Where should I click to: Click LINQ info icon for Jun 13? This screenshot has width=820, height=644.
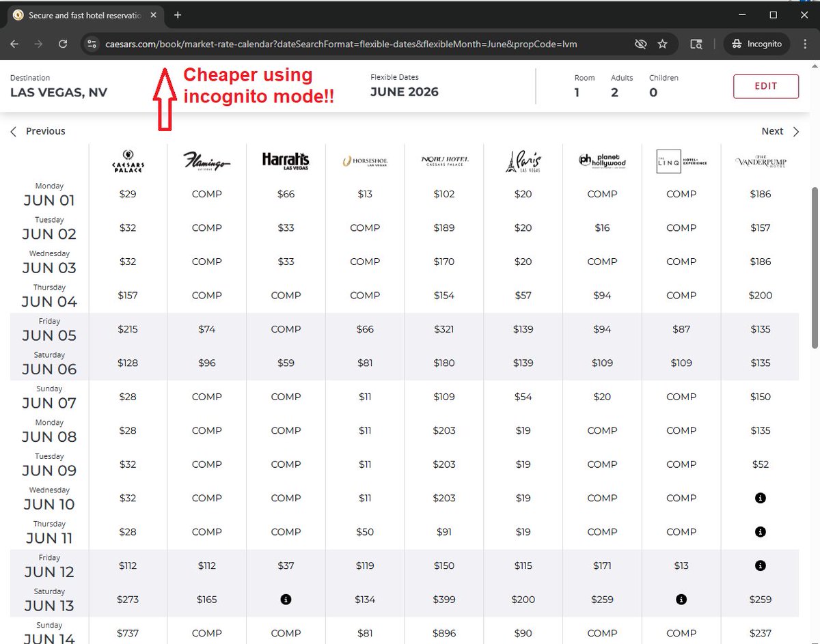[681, 599]
